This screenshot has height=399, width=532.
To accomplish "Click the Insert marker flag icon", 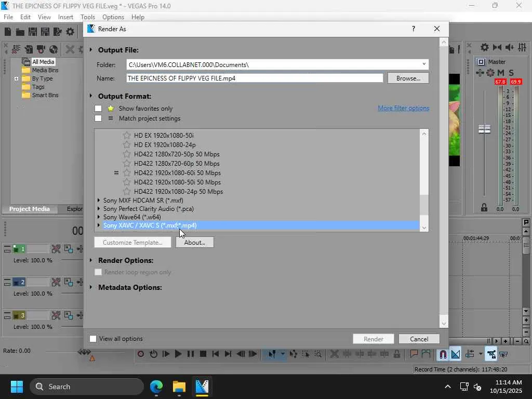I will (414, 354).
